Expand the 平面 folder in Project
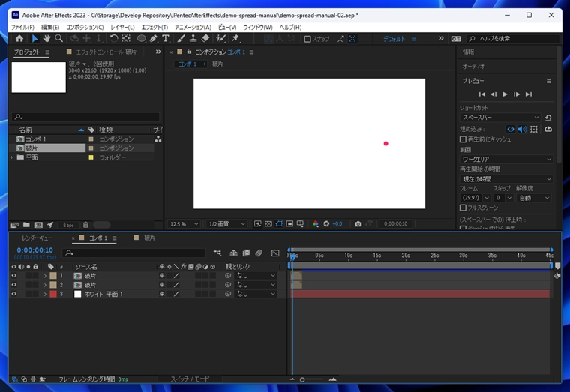This screenshot has width=570, height=392. (x=11, y=157)
